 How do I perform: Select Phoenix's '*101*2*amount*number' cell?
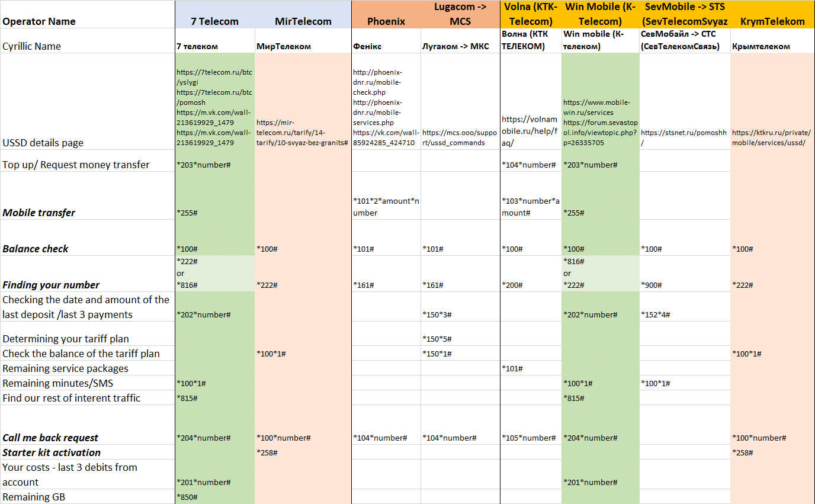click(386, 195)
